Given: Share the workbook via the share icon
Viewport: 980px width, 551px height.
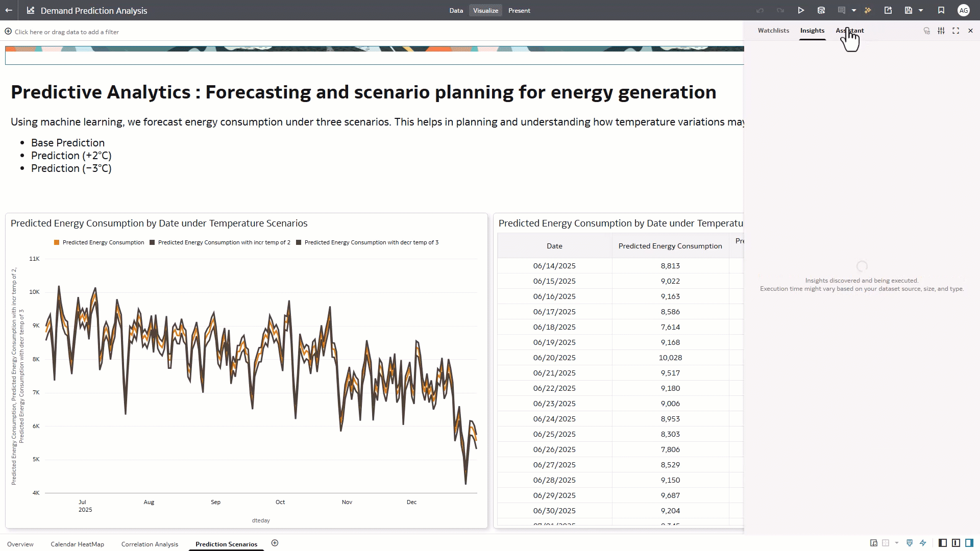Looking at the screenshot, I should [889, 10].
